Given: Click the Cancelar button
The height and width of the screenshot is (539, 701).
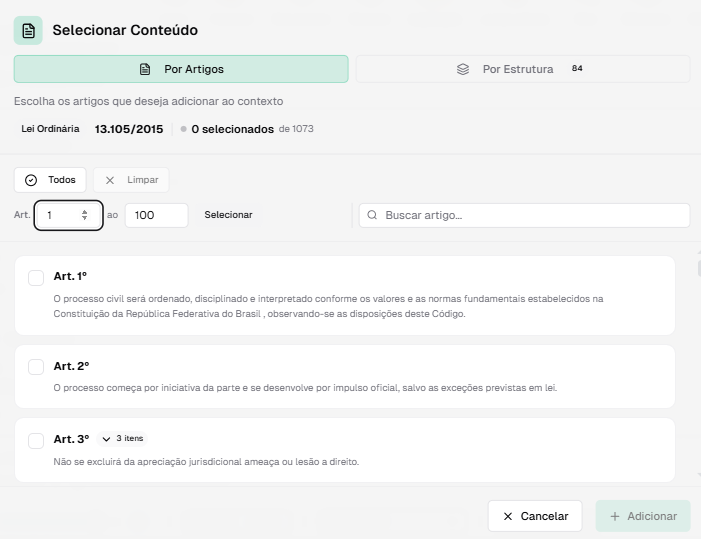Looking at the screenshot, I should (x=535, y=516).
